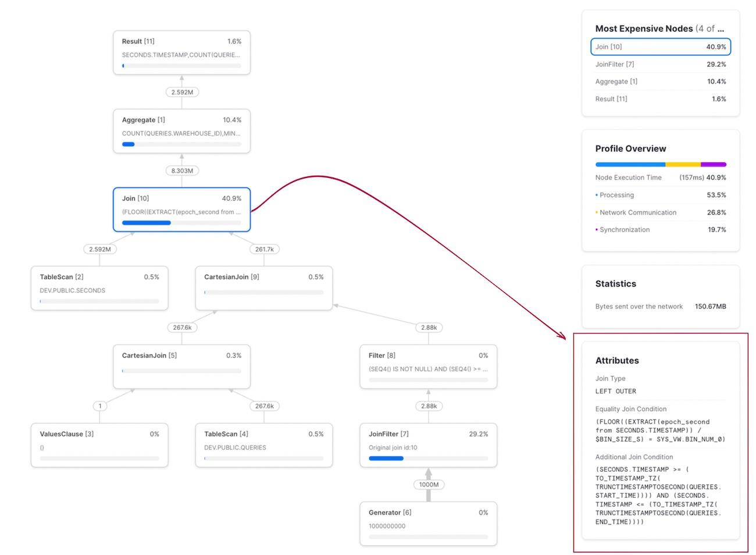This screenshot has height=555, width=756.
Task: Click the JoinFilter [7] node progress bar
Action: tap(429, 458)
